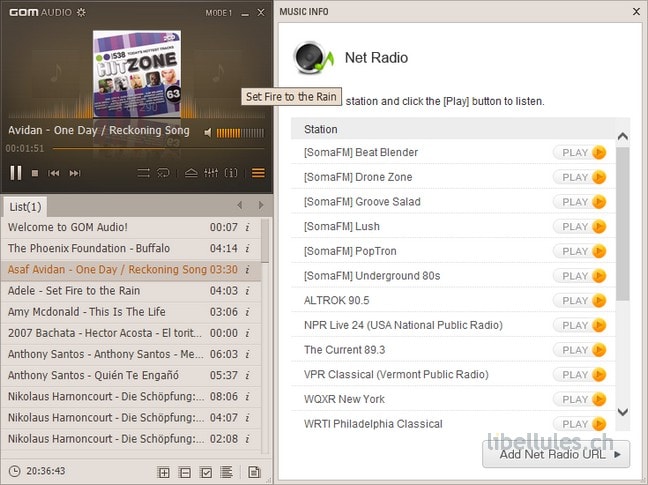Play the NPR Live 24 station

coord(580,326)
